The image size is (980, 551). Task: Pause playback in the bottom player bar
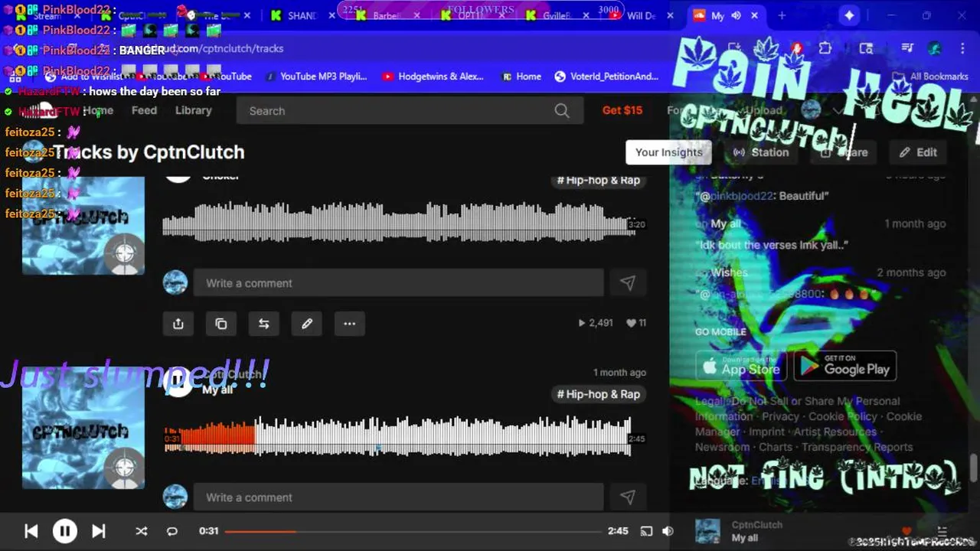pyautogui.click(x=64, y=531)
